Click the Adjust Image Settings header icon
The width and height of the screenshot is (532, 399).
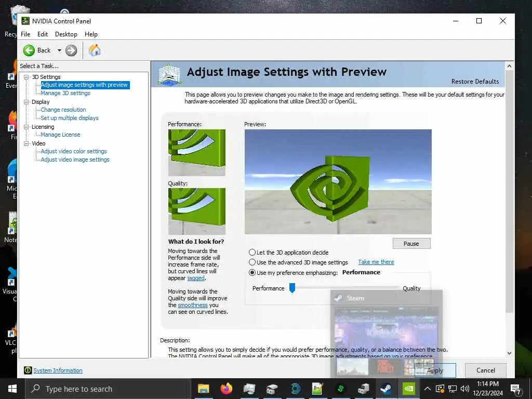169,74
